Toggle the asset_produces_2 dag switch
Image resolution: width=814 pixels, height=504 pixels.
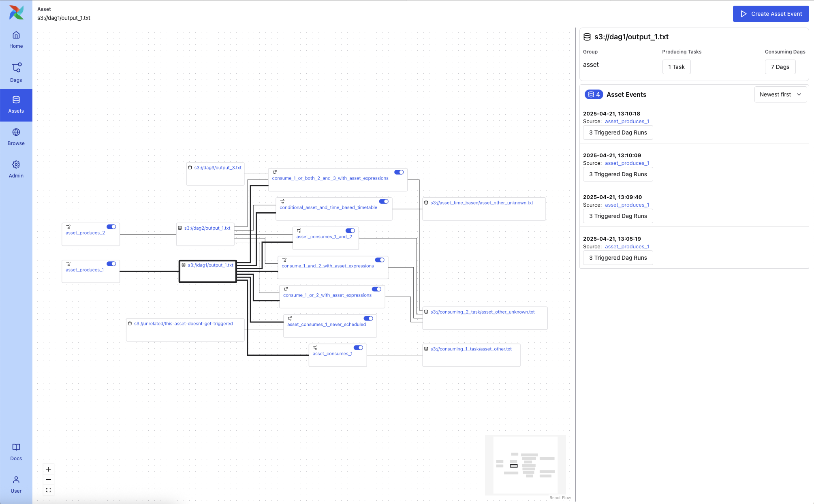click(111, 227)
